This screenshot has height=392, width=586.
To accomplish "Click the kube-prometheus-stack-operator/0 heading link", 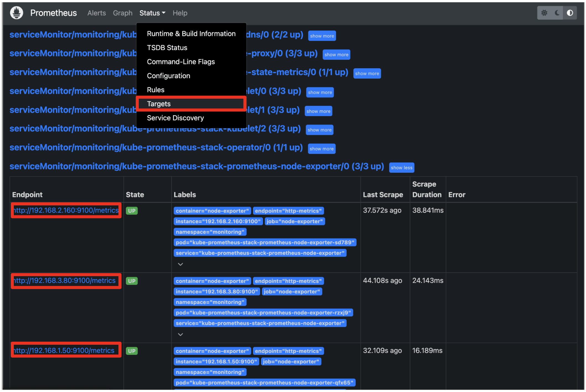I will pos(156,148).
